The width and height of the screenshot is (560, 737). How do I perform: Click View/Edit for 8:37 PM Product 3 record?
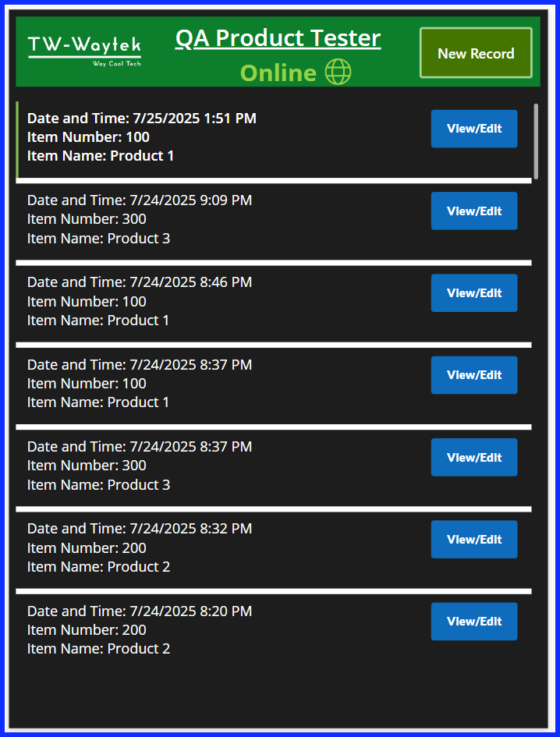tap(474, 457)
